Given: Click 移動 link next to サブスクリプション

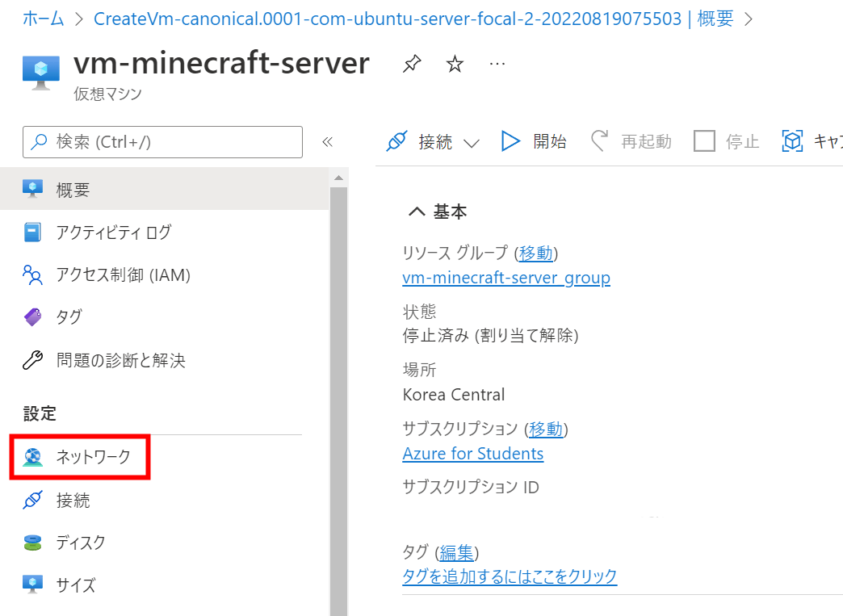Looking at the screenshot, I should coord(545,429).
